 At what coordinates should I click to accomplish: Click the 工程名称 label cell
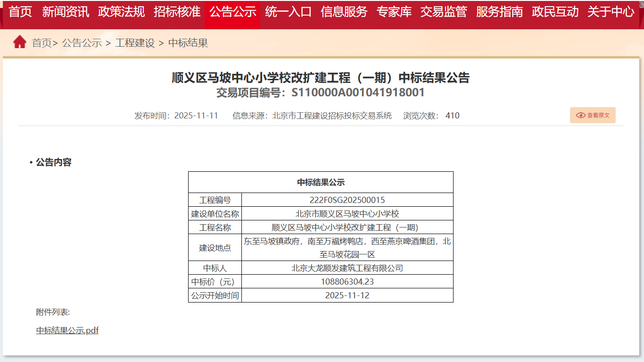(215, 227)
